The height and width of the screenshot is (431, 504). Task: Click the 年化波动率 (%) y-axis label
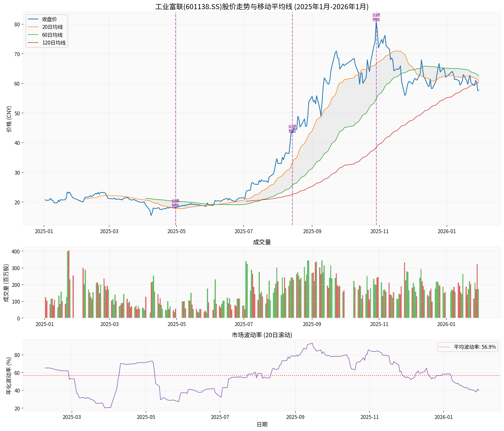tap(9, 376)
